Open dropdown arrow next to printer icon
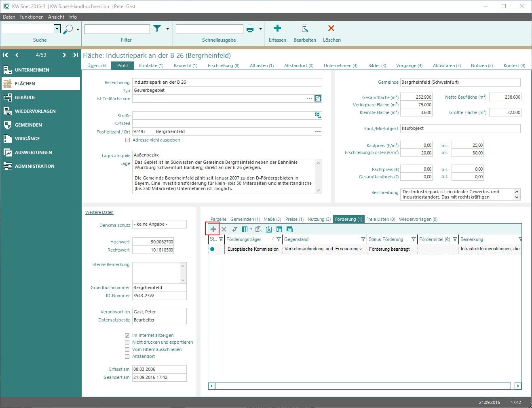The image size is (532, 408). click(x=260, y=29)
